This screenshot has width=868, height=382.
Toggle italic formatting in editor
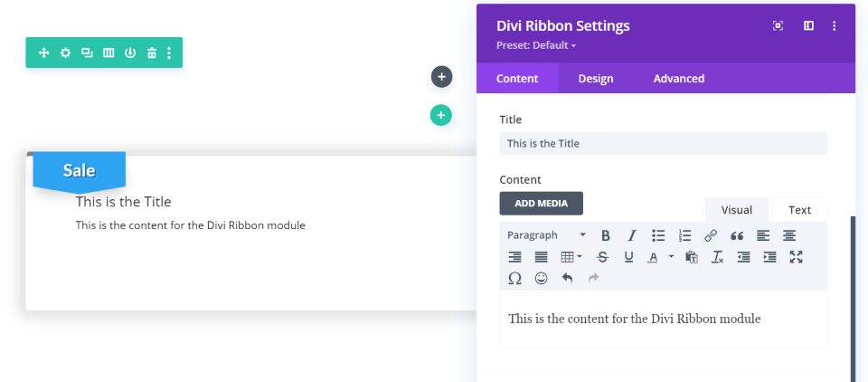coord(632,235)
